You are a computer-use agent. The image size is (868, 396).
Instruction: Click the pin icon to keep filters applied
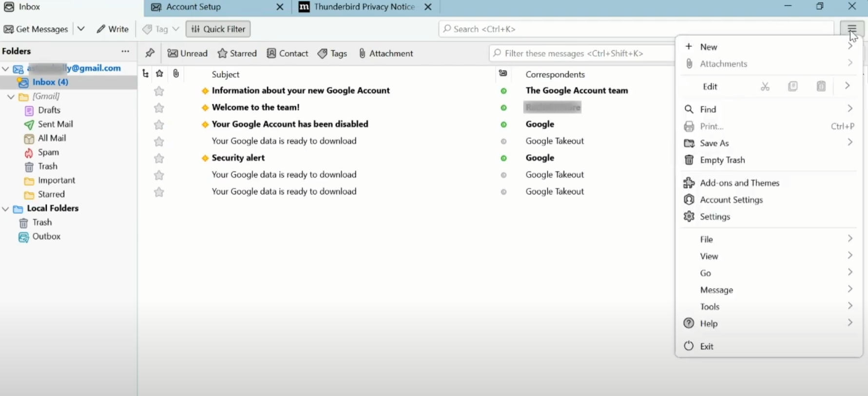[x=150, y=53]
